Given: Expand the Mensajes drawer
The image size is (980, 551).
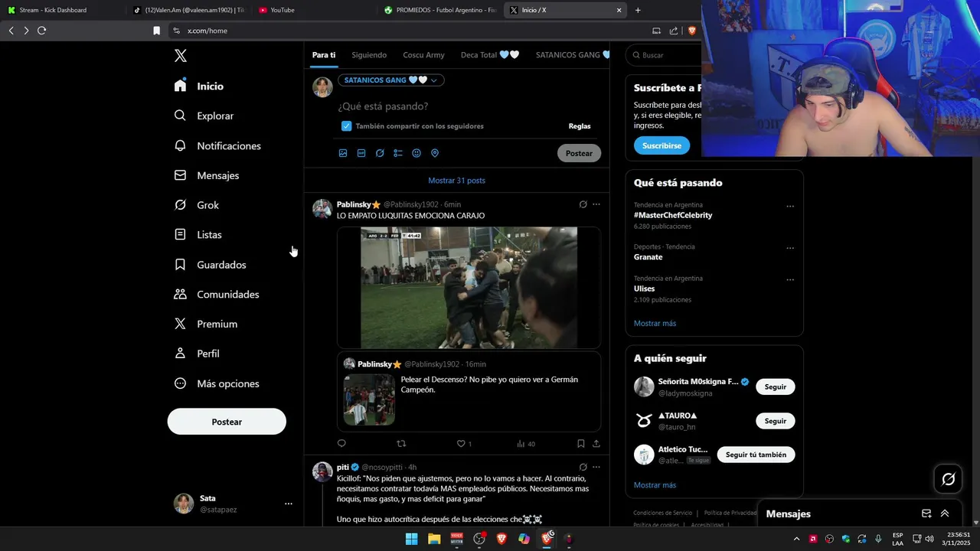Looking at the screenshot, I should click(x=945, y=514).
